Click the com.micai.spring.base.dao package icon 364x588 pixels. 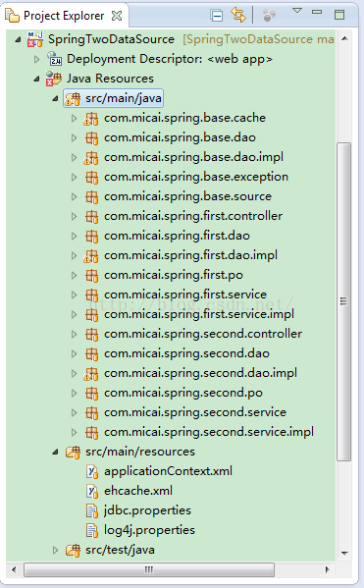click(92, 138)
